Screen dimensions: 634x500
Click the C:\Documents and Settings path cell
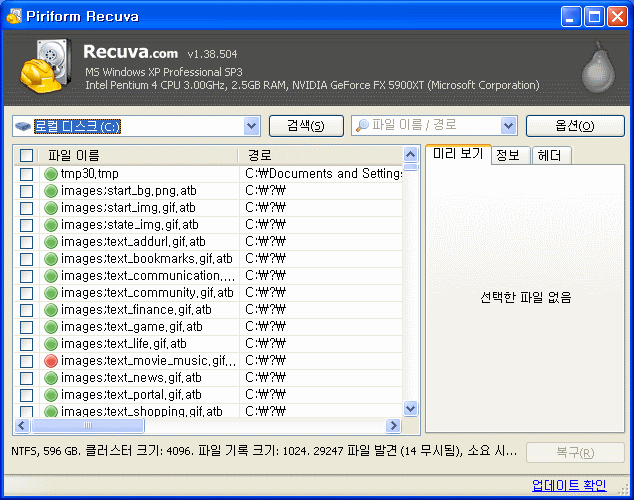(x=323, y=174)
